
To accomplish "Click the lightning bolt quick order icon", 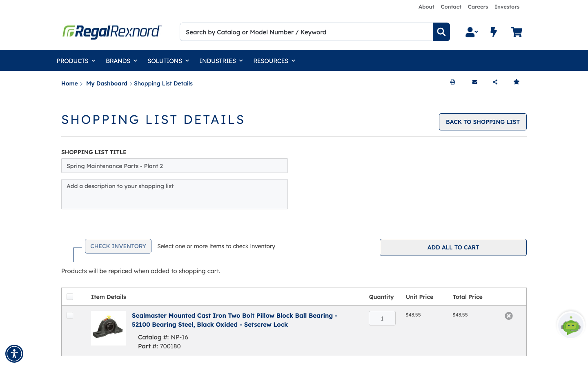I will click(494, 32).
